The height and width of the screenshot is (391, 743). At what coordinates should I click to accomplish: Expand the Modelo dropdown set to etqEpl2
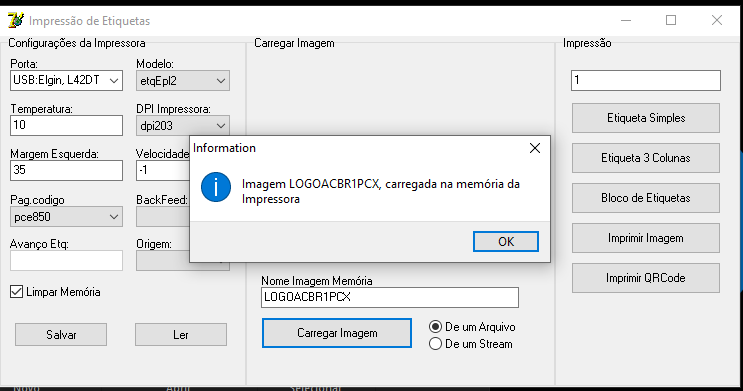(x=183, y=81)
